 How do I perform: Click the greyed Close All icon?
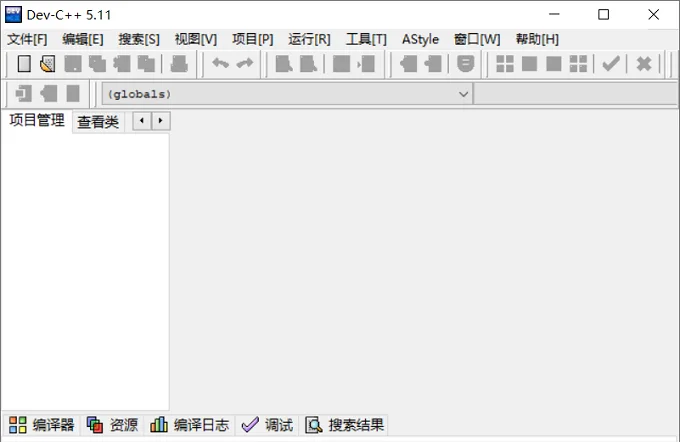click(x=146, y=64)
